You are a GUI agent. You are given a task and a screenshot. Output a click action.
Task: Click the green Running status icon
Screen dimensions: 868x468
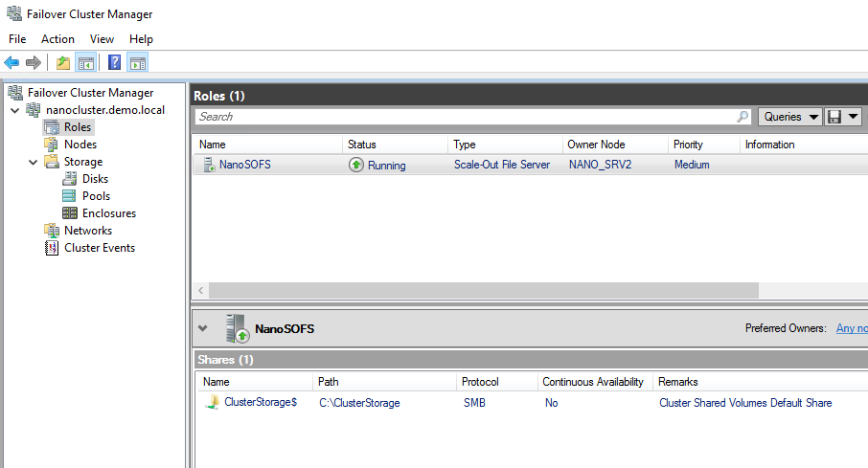coord(356,165)
